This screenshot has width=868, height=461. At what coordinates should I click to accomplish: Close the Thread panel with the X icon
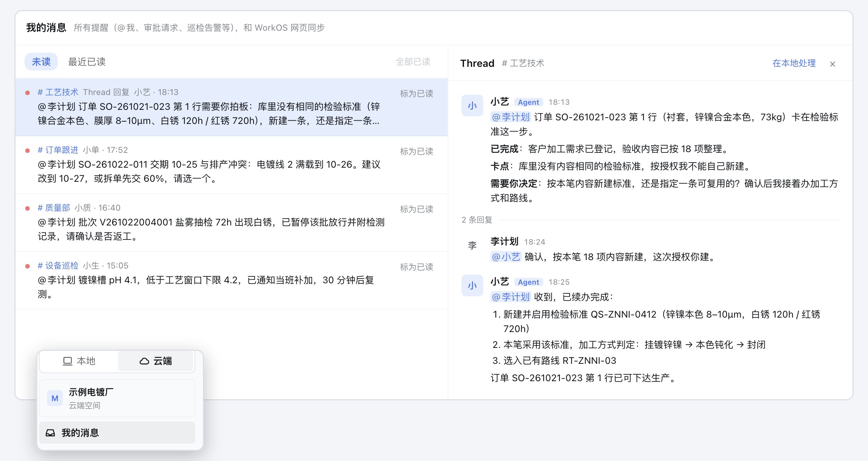tap(832, 64)
